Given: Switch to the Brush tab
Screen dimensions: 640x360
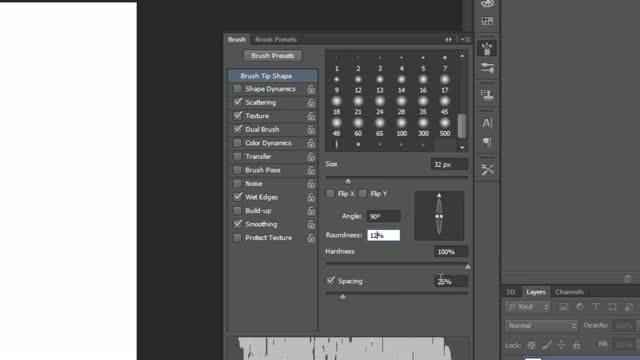Looking at the screenshot, I should point(237,40).
